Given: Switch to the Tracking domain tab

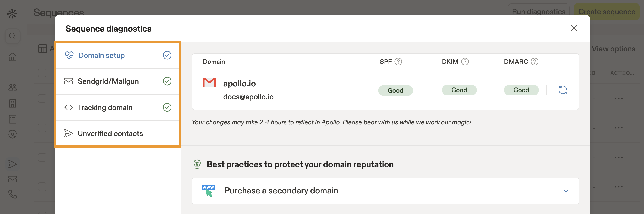Looking at the screenshot, I should 105,107.
